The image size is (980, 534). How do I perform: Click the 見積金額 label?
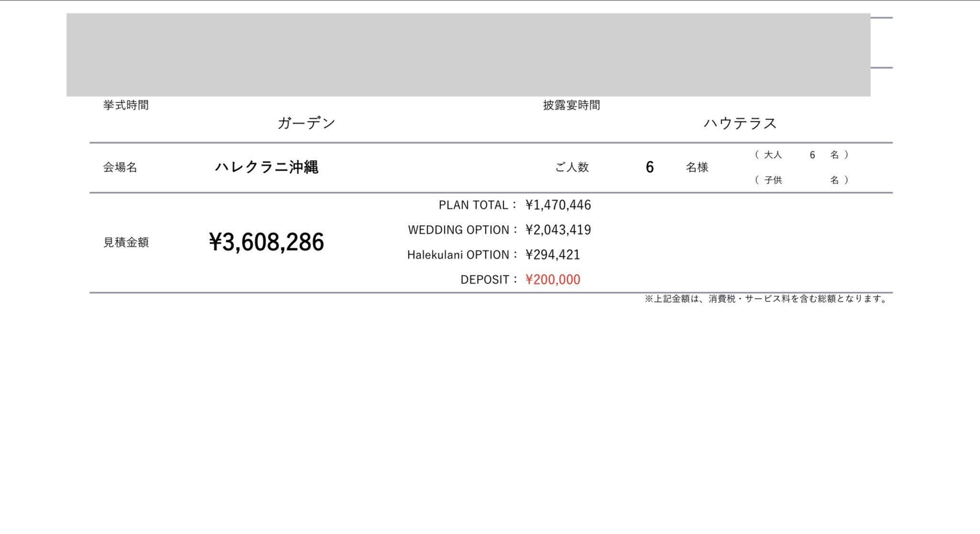tap(126, 243)
